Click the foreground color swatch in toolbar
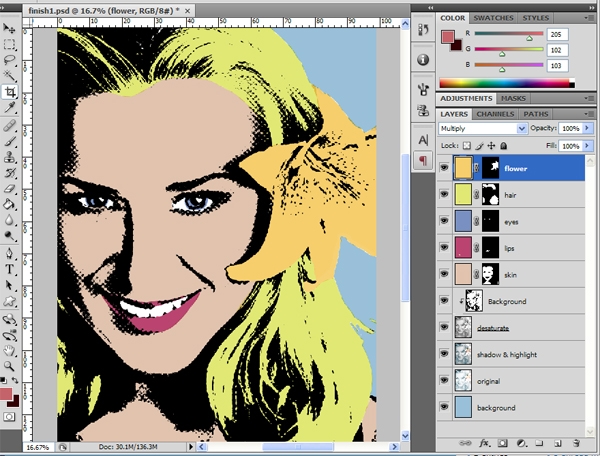The height and width of the screenshot is (456, 600). tap(5, 394)
